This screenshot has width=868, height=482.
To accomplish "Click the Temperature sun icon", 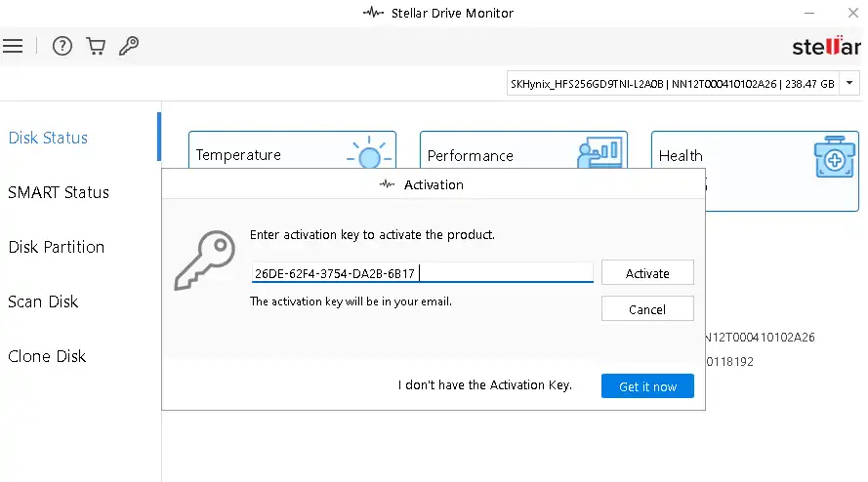I will (369, 156).
